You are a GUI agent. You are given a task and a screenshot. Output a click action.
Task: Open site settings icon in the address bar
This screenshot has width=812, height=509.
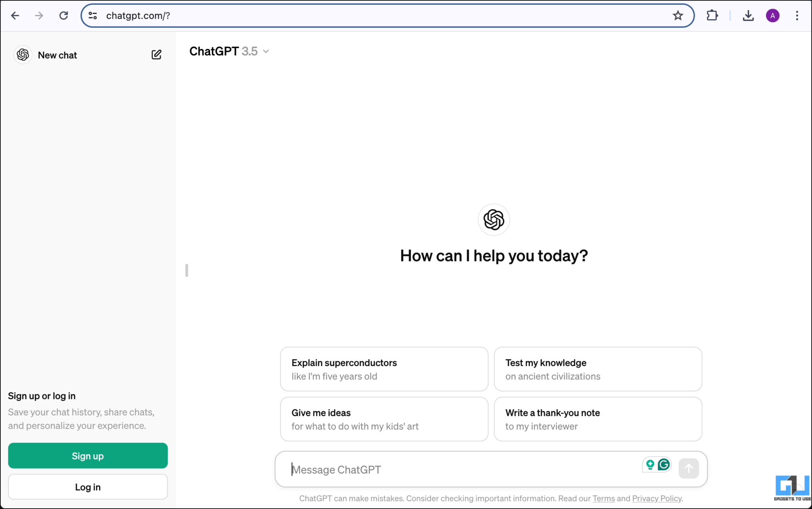(x=93, y=15)
